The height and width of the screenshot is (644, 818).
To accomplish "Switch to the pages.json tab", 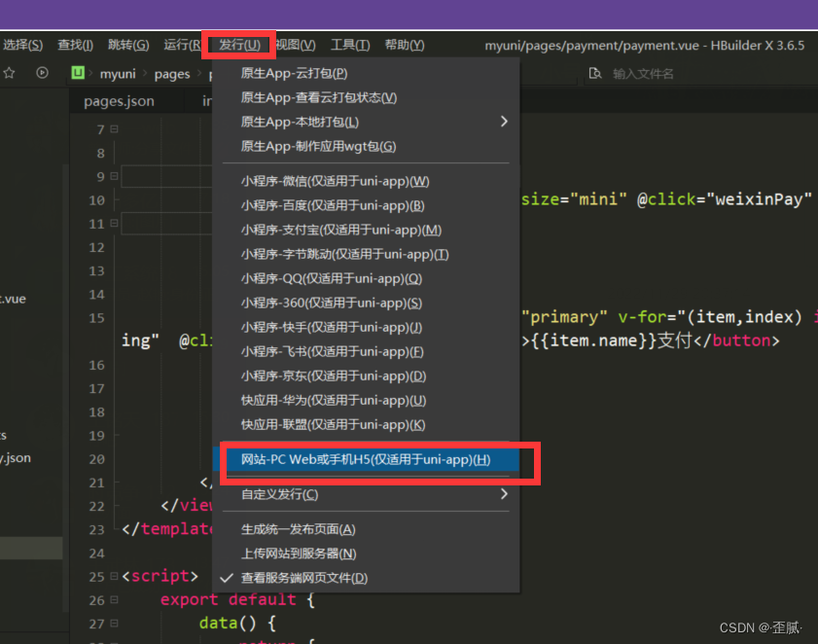I will tap(119, 101).
